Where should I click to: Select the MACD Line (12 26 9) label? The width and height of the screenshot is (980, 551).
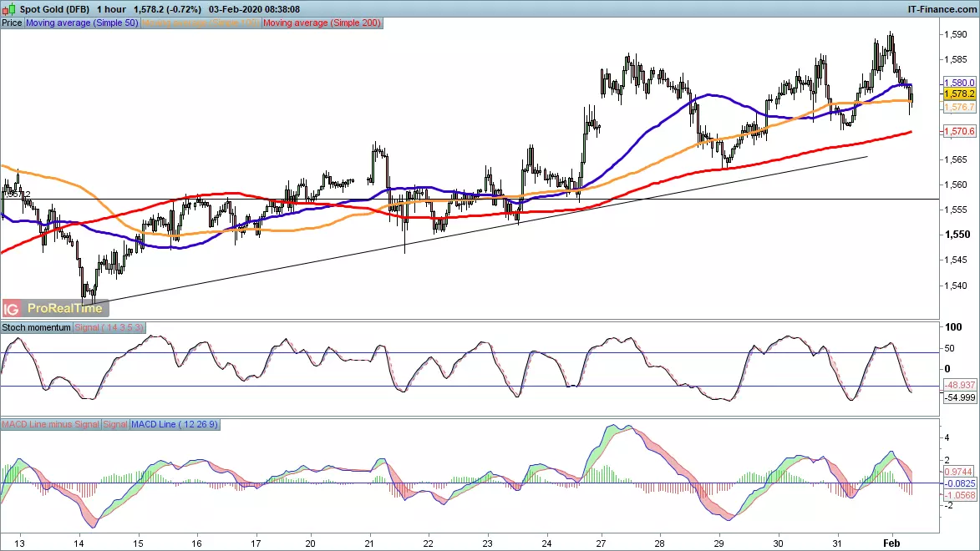point(175,424)
